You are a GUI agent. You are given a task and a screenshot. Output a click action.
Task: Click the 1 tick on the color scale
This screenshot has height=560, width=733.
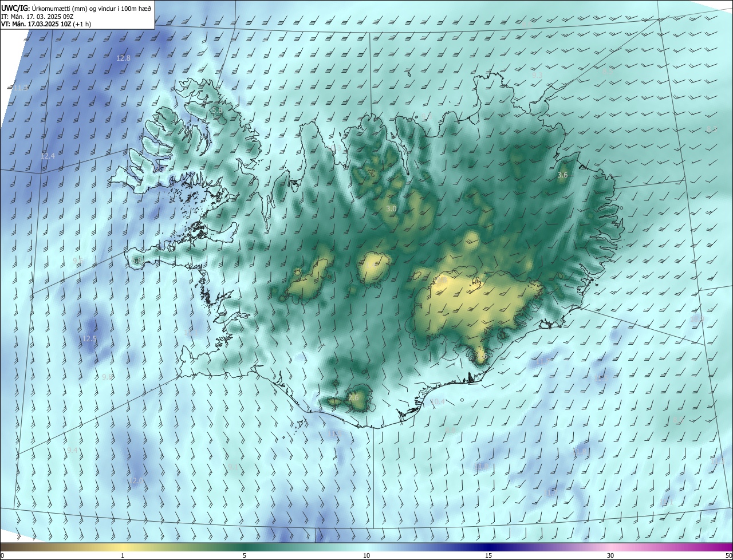(x=123, y=556)
